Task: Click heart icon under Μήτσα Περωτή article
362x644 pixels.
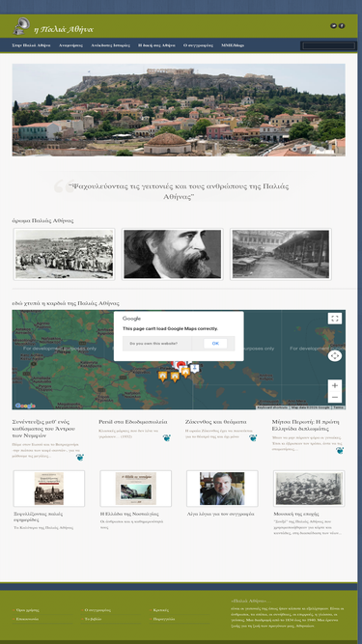Action: [340, 450]
